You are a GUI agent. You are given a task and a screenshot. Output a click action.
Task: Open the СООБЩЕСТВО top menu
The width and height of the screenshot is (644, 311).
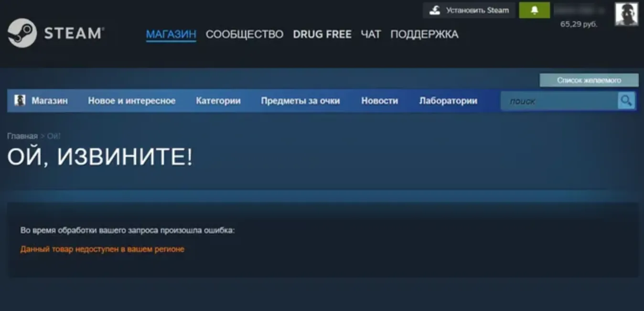click(245, 34)
